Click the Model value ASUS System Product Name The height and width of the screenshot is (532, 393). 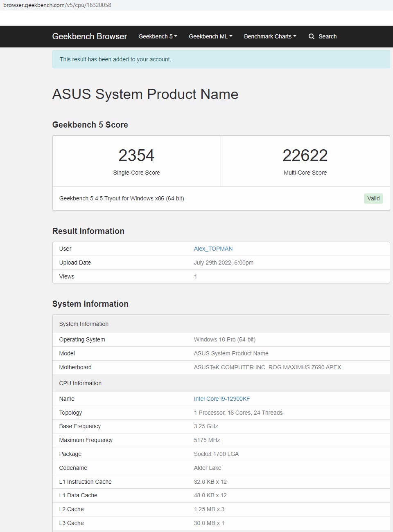click(x=231, y=353)
